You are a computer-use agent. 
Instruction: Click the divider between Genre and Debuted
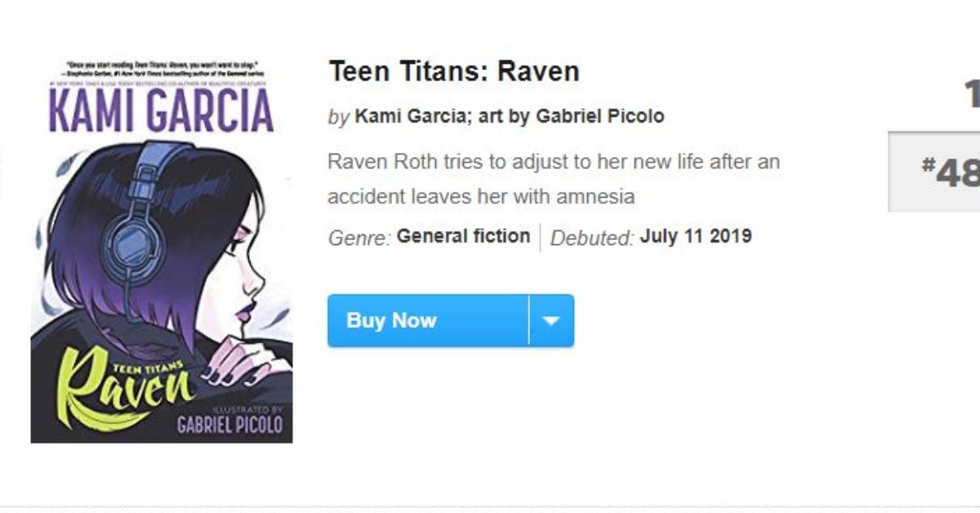[x=541, y=236]
